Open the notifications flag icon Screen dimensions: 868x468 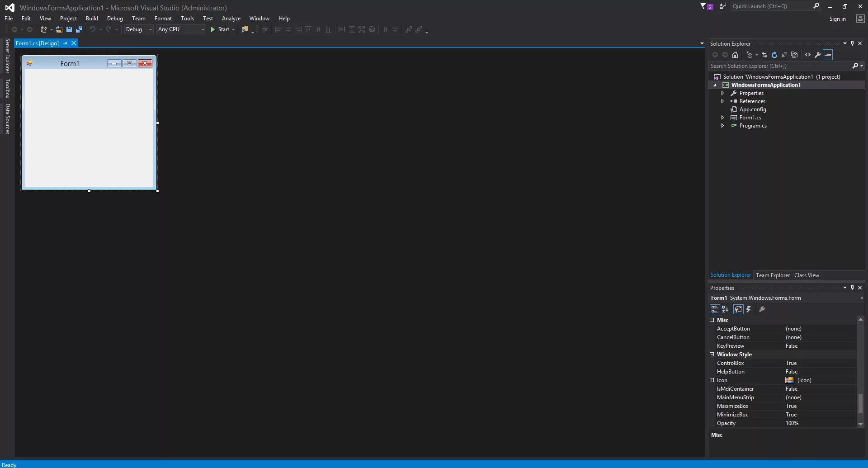coord(706,6)
